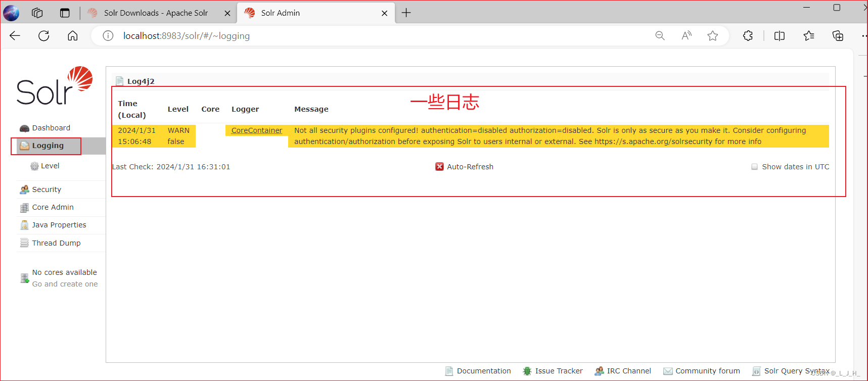Open the Dashboard page

click(51, 128)
